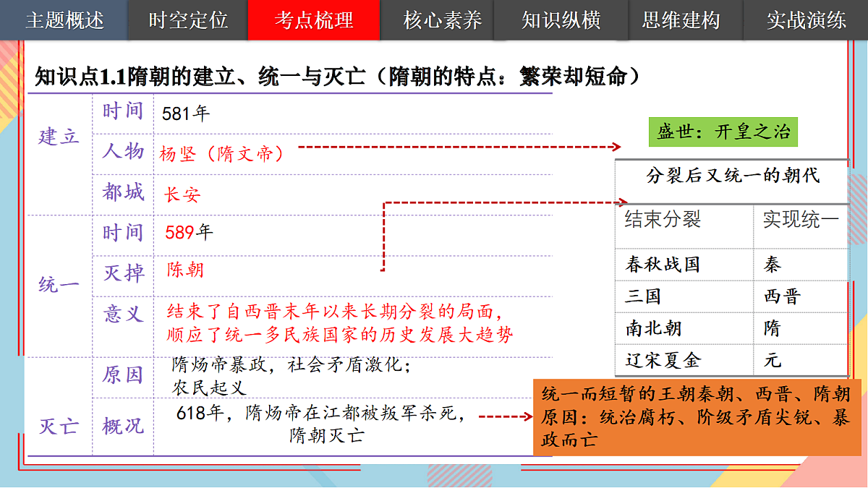Viewport: 868px width, 488px height.
Task: Open the 主题概述 tab
Action: click(64, 20)
